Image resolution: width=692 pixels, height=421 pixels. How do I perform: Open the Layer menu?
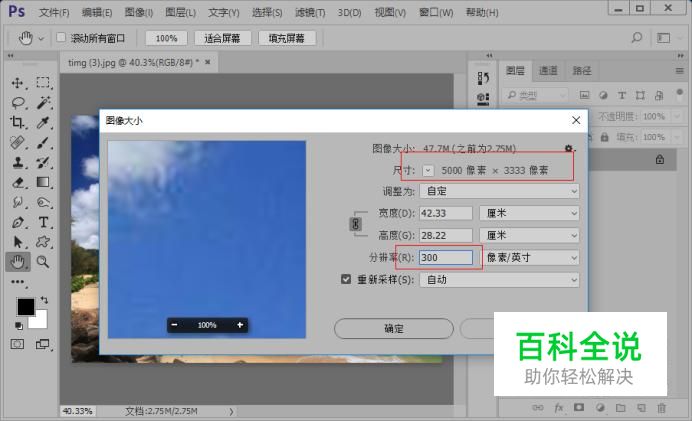(181, 12)
